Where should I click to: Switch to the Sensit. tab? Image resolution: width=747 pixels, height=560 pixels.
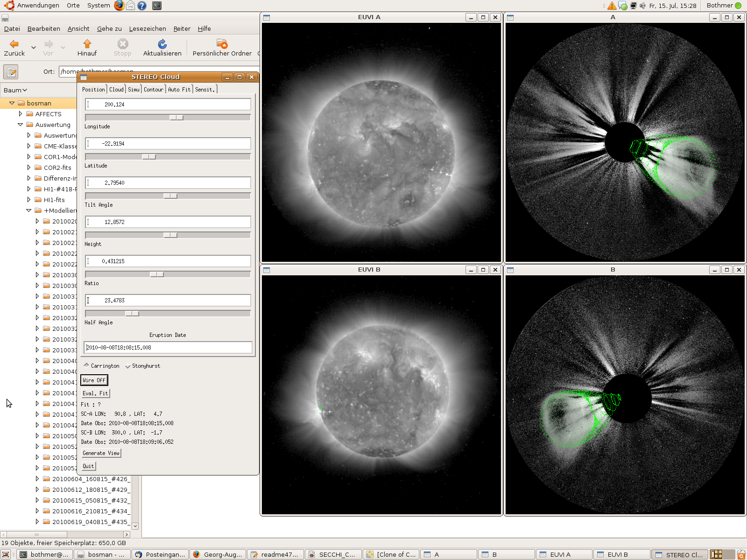205,90
